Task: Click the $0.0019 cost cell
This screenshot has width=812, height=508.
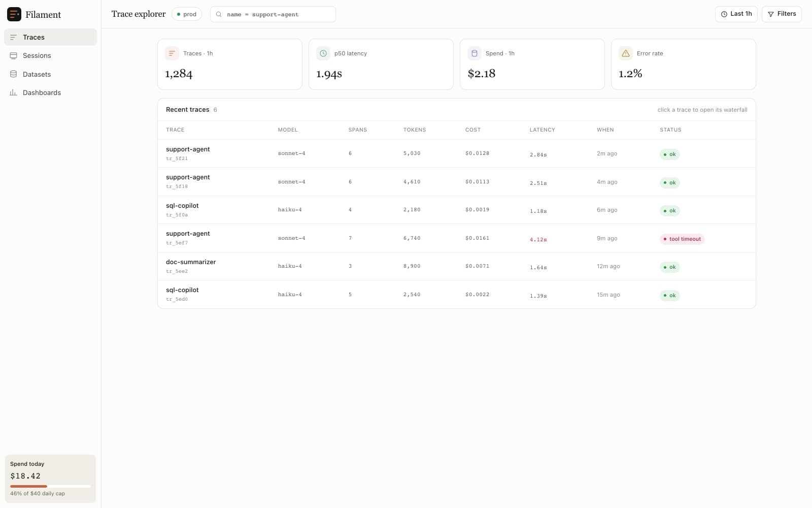Action: coord(478,210)
